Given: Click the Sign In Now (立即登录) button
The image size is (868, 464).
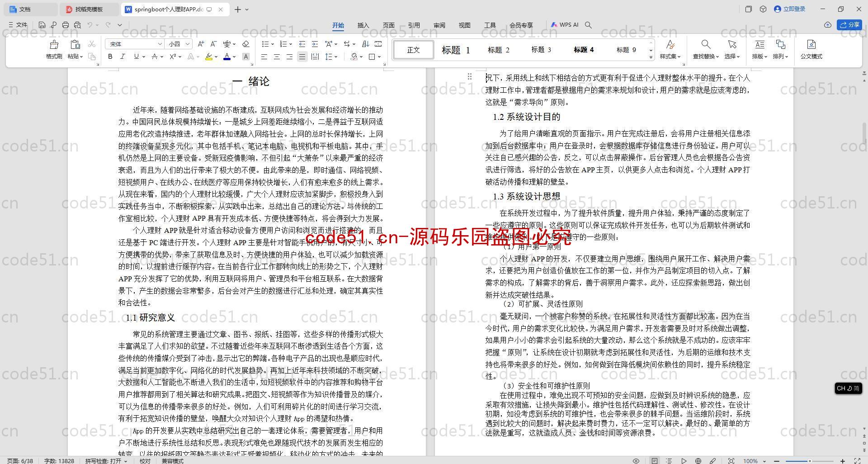Looking at the screenshot, I should pos(790,9).
